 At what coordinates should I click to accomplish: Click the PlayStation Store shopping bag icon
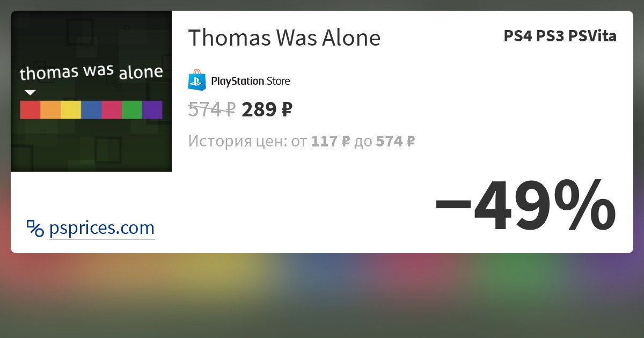tap(197, 80)
